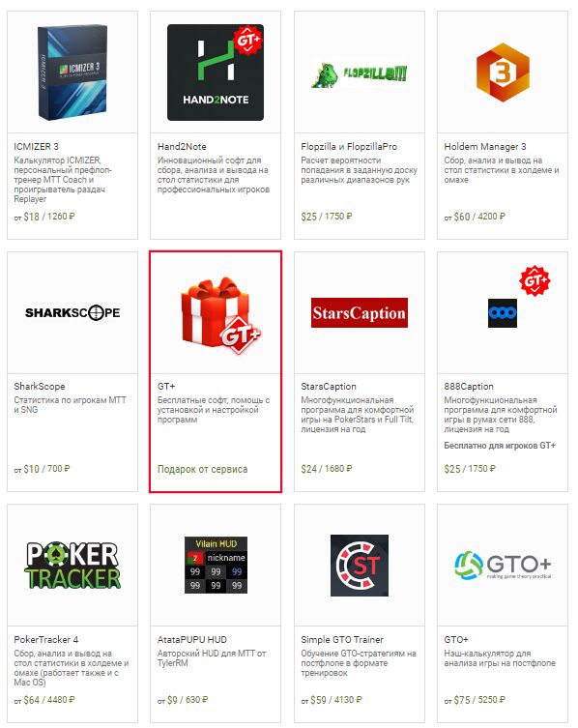Image resolution: width=578 pixels, height=728 pixels.
Task: Follow the PokerTracker 4 title link
Action: [46, 640]
